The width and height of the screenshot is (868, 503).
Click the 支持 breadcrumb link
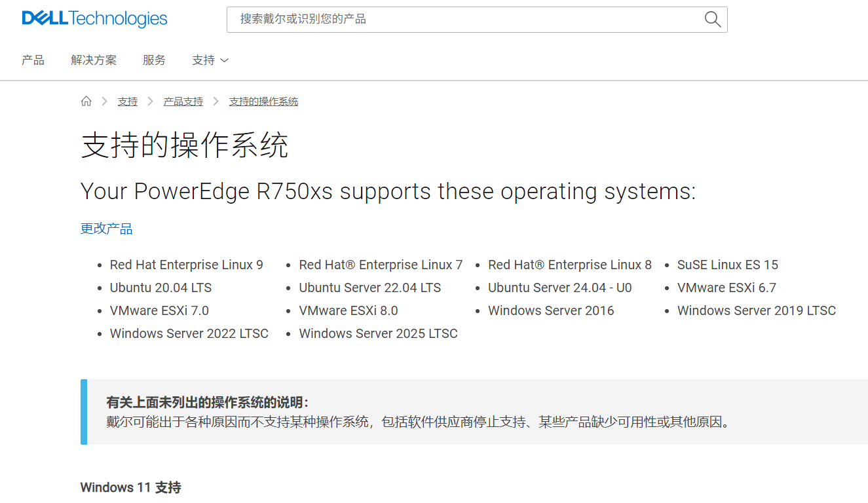[x=128, y=102]
